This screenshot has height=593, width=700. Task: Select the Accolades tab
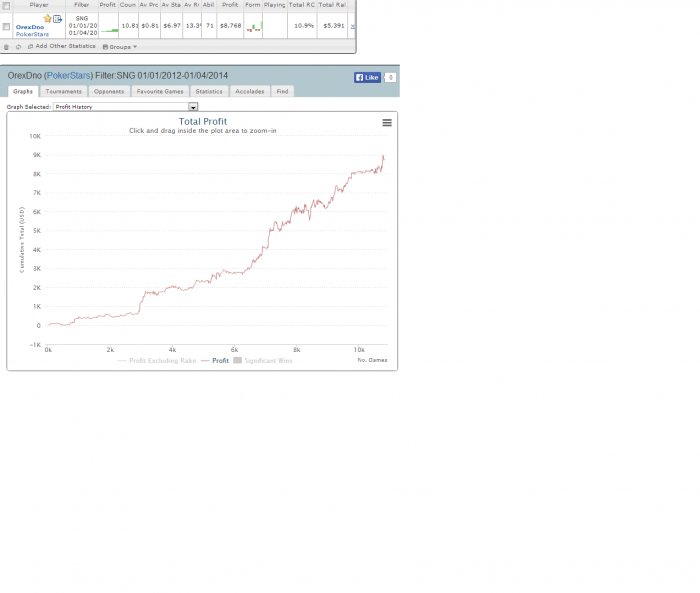click(x=250, y=91)
